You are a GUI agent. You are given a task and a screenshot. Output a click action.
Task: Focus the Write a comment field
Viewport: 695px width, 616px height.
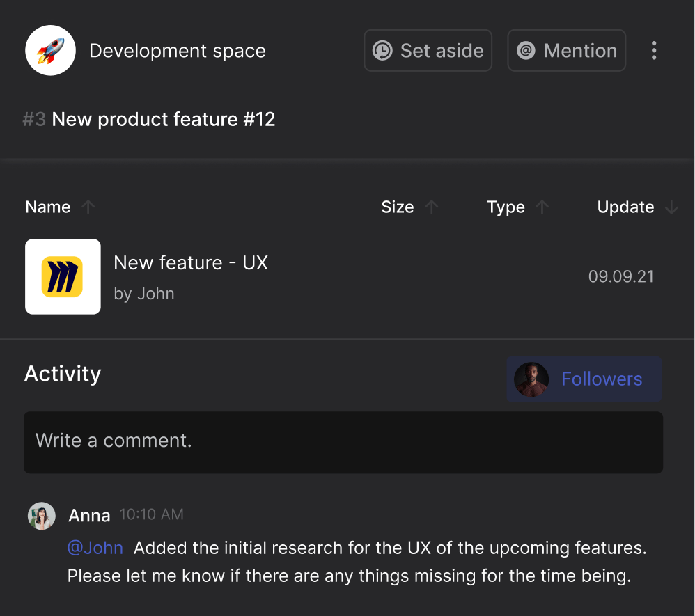(343, 442)
